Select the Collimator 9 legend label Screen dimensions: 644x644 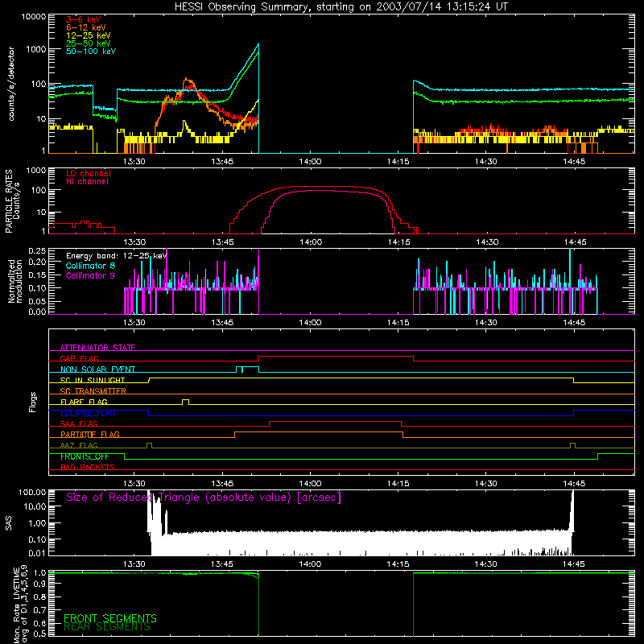[90, 275]
